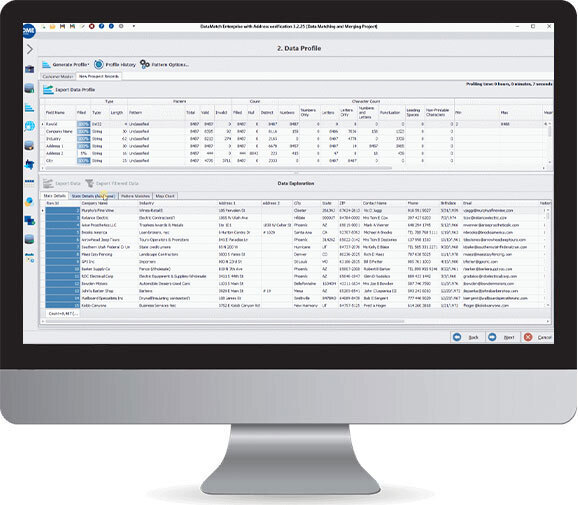Image resolution: width=578 pixels, height=505 pixels.
Task: Open the quick access toolbar dropdown arrow
Action: [x=133, y=26]
